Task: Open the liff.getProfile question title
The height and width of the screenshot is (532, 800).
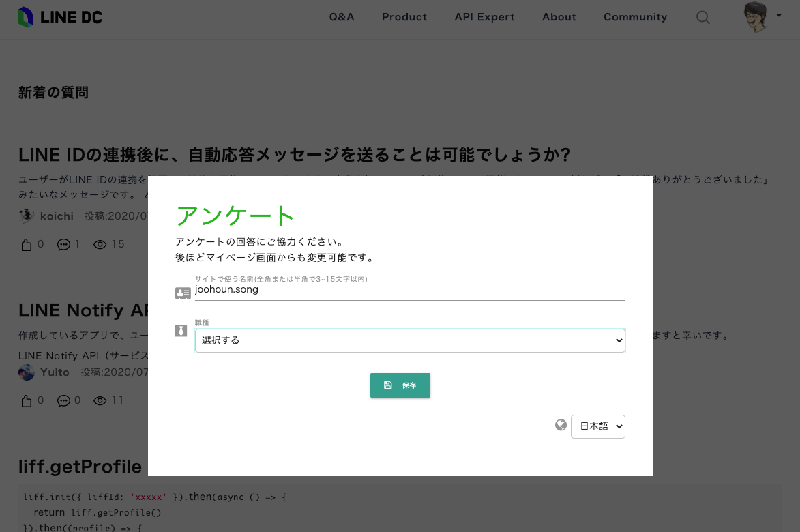Action: pos(80,467)
